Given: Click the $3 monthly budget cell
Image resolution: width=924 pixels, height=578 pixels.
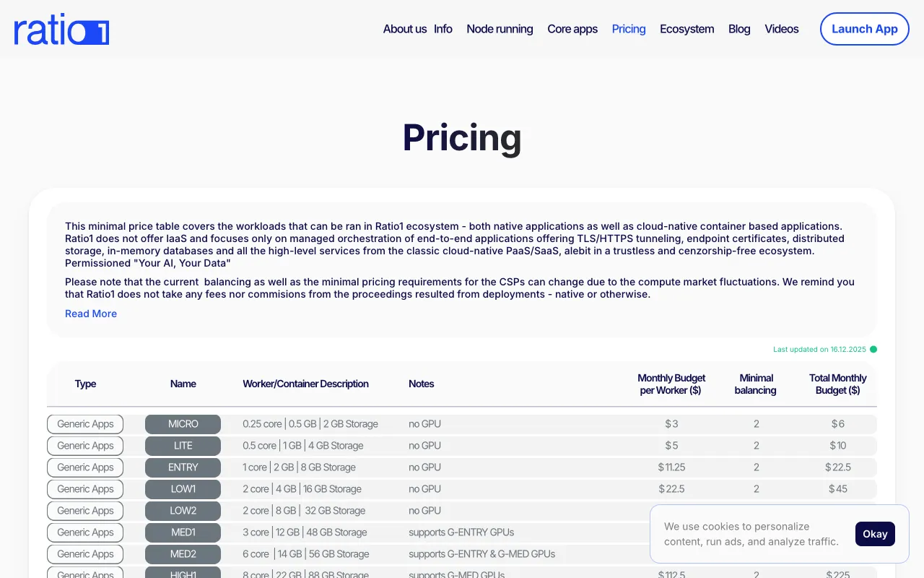Looking at the screenshot, I should (x=671, y=424).
